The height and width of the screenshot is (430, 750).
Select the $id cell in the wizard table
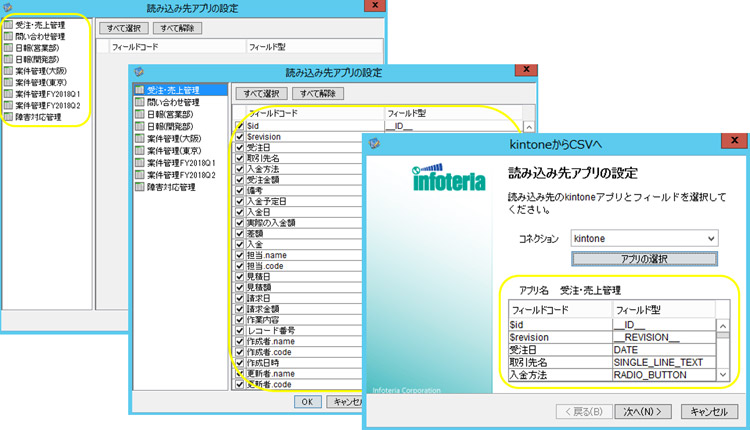click(561, 325)
